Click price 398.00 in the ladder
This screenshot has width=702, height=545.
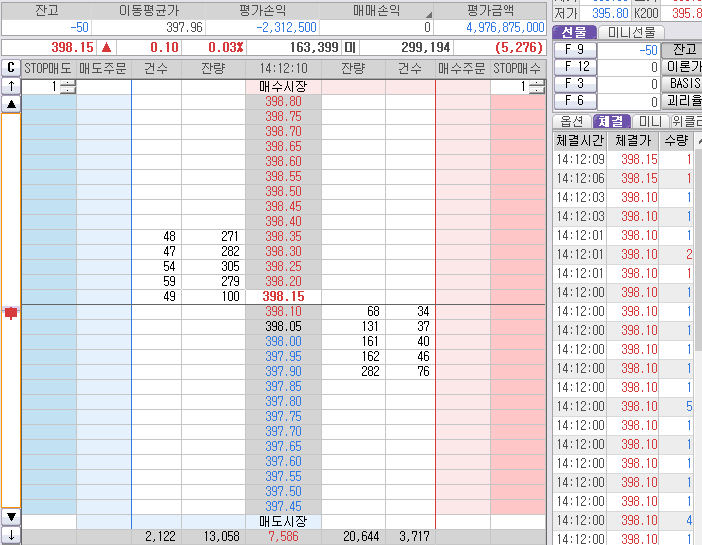(283, 342)
